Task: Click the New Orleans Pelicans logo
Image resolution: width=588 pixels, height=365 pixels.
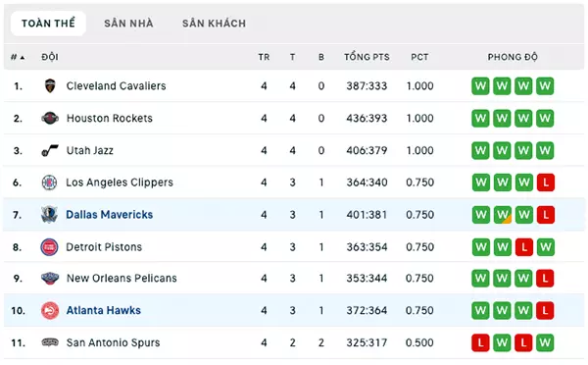Action: [x=50, y=279]
